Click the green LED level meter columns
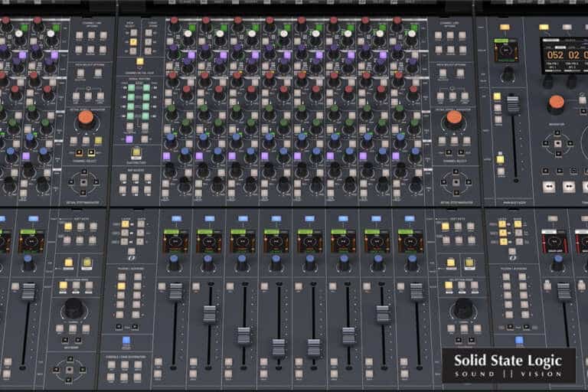588x392 pixels. click(x=139, y=102)
